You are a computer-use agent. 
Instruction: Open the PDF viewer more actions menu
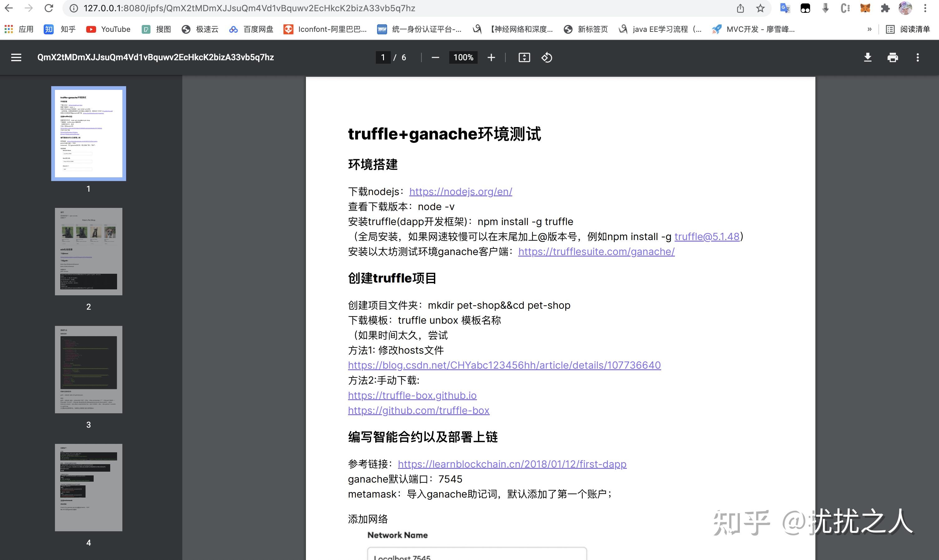(918, 57)
